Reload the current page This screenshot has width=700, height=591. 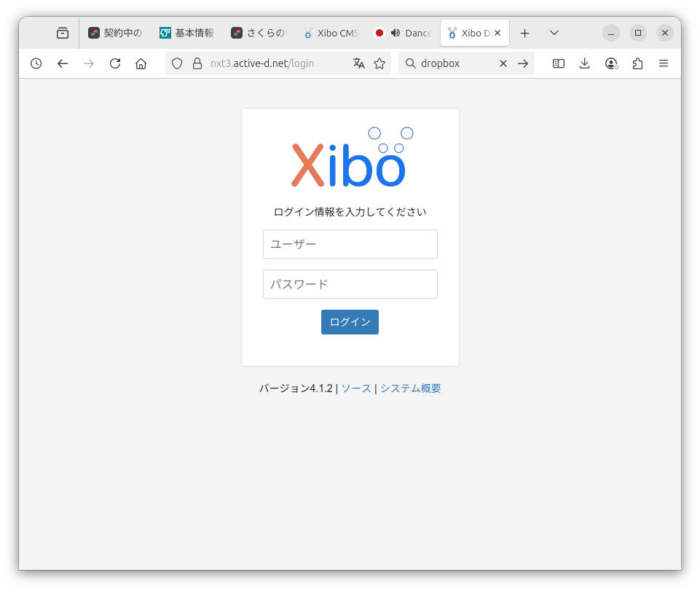115,63
